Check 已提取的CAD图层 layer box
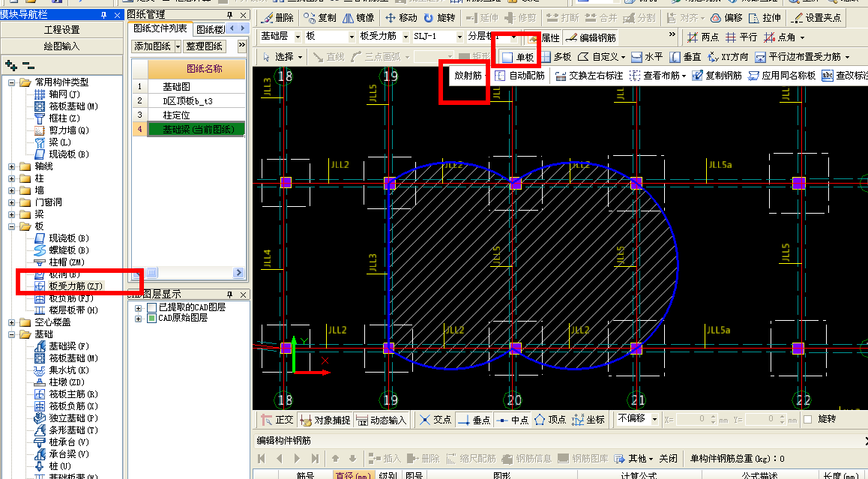 click(x=151, y=307)
